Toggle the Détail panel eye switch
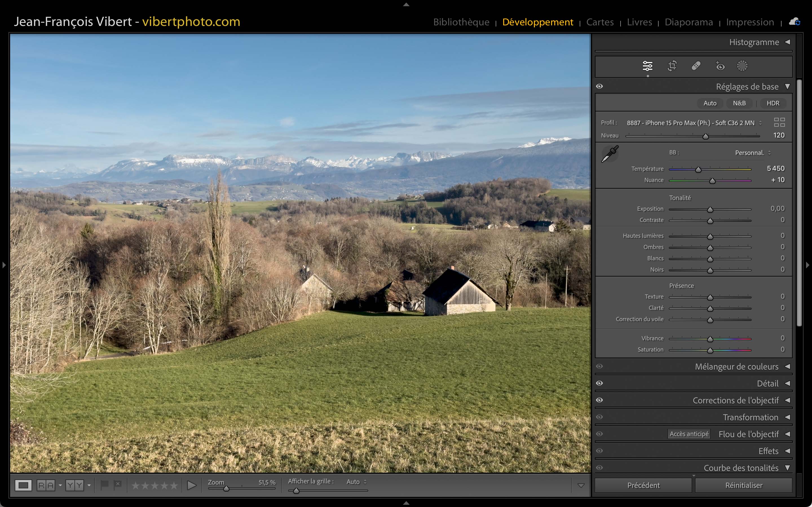This screenshot has height=507, width=812. [599, 383]
